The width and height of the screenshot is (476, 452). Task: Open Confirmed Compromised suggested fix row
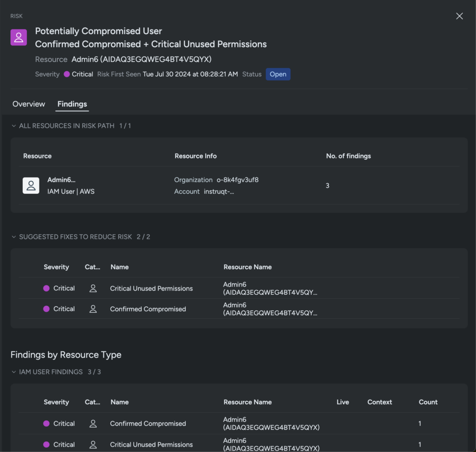[148, 309]
